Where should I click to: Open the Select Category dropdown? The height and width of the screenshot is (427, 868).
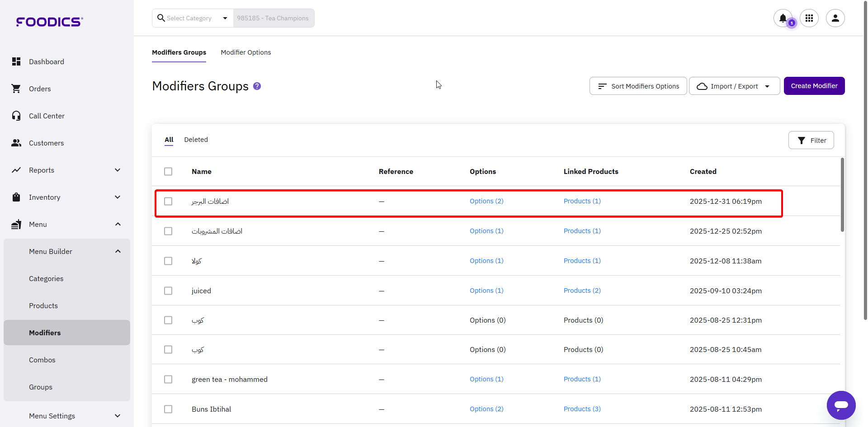[x=193, y=18]
